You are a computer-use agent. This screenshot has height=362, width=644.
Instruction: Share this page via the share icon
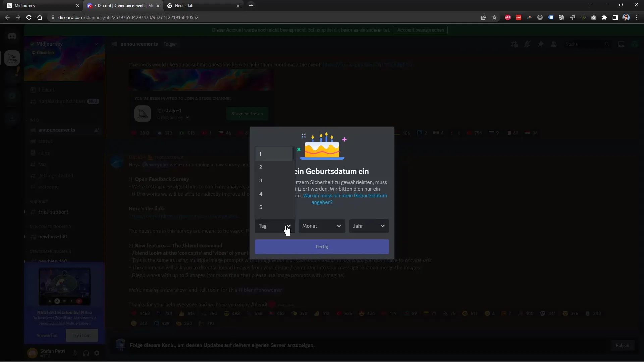click(484, 17)
